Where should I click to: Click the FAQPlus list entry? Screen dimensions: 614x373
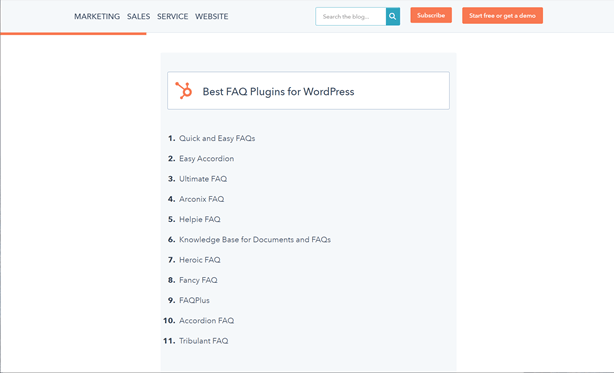(x=194, y=300)
